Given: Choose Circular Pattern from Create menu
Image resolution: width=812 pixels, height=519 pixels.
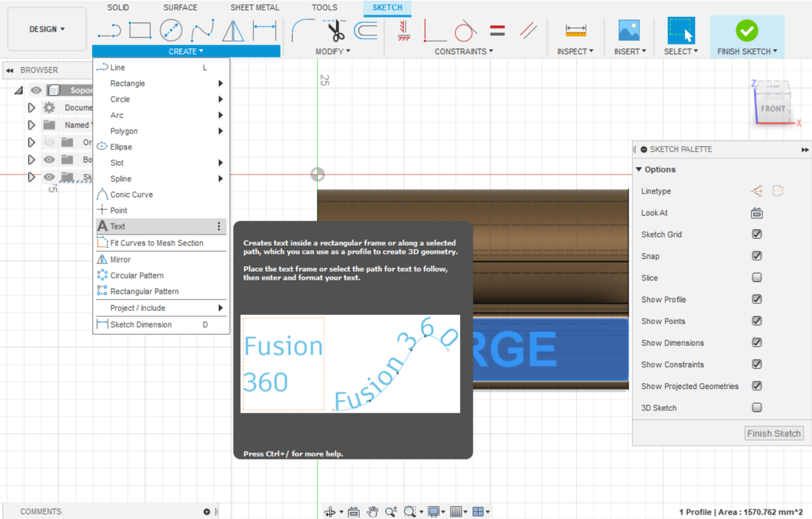Looking at the screenshot, I should click(161, 276).
